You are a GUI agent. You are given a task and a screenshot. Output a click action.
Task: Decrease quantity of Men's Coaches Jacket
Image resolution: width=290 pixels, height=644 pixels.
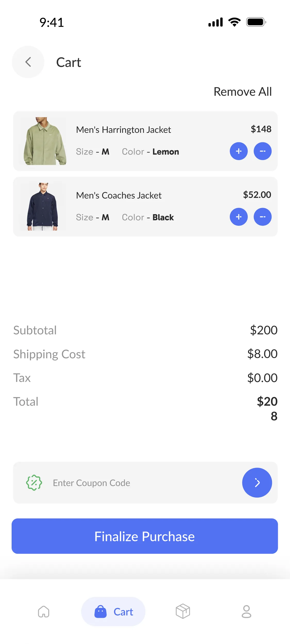click(262, 217)
